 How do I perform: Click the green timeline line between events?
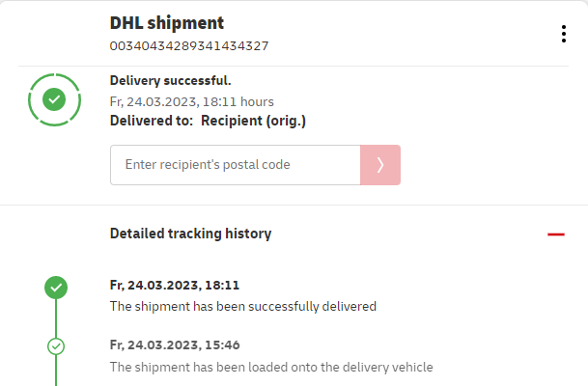56,317
